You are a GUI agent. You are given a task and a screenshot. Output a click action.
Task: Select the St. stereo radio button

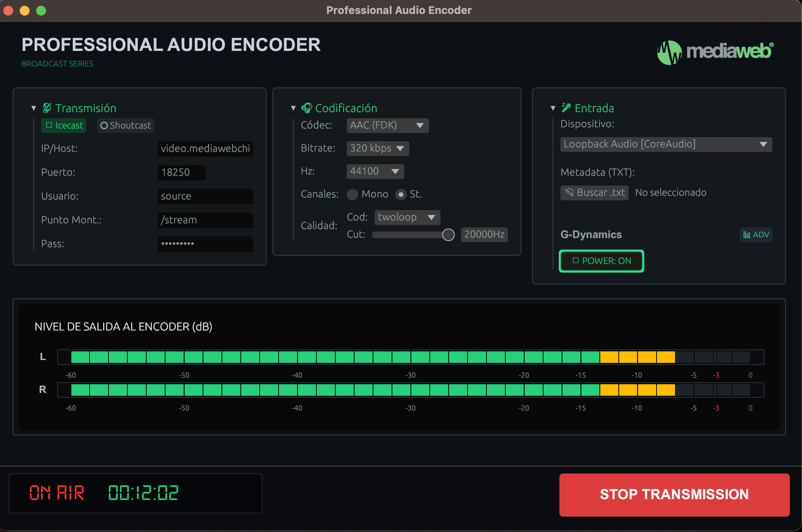(x=401, y=195)
